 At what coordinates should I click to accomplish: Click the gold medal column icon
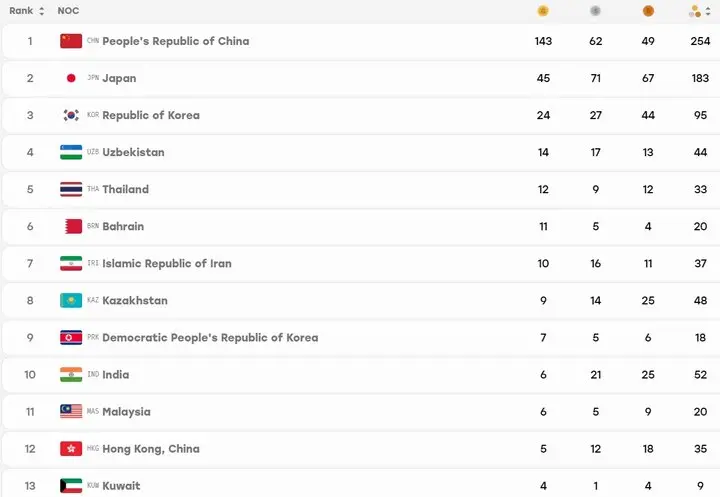point(543,11)
